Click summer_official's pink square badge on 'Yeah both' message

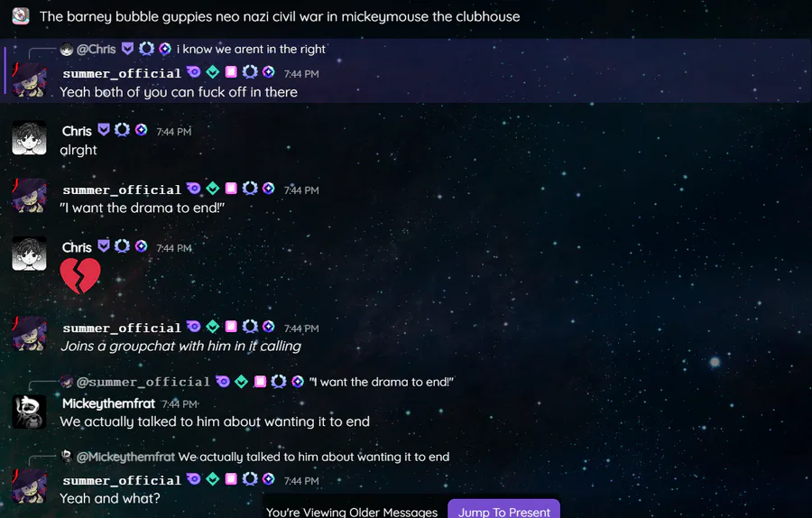231,72
